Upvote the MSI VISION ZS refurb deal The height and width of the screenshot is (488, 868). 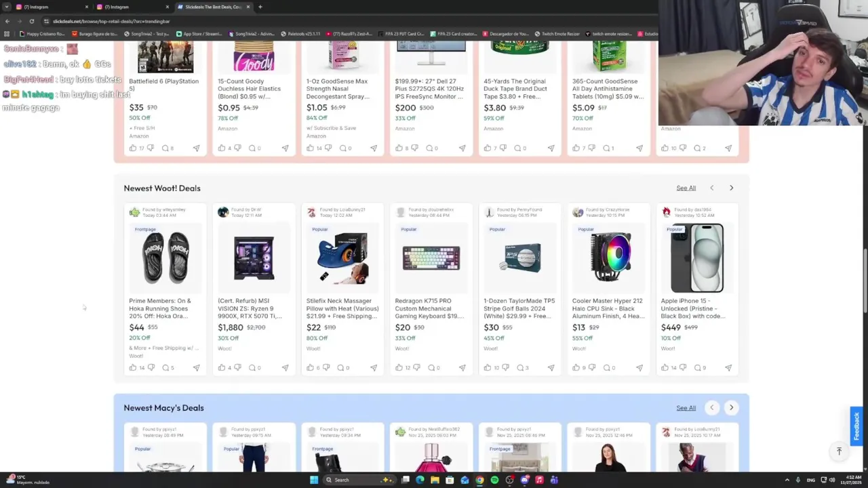pos(222,367)
